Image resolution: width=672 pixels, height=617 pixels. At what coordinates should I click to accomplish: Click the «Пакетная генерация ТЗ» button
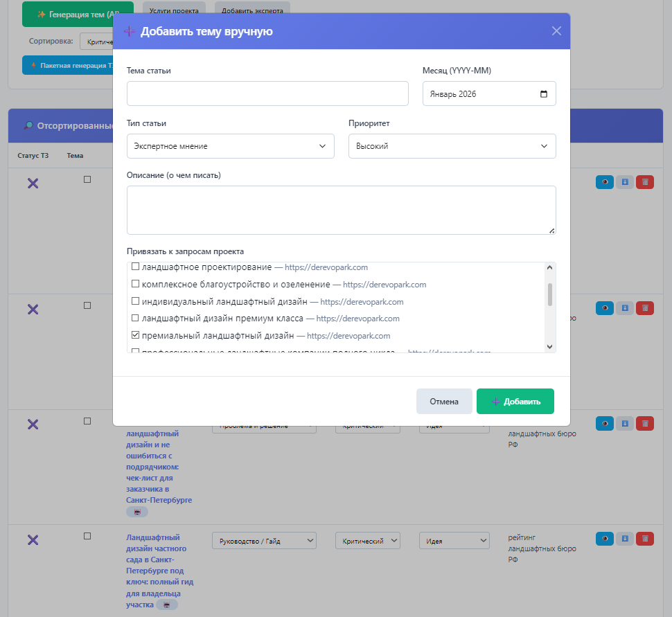[x=68, y=65]
